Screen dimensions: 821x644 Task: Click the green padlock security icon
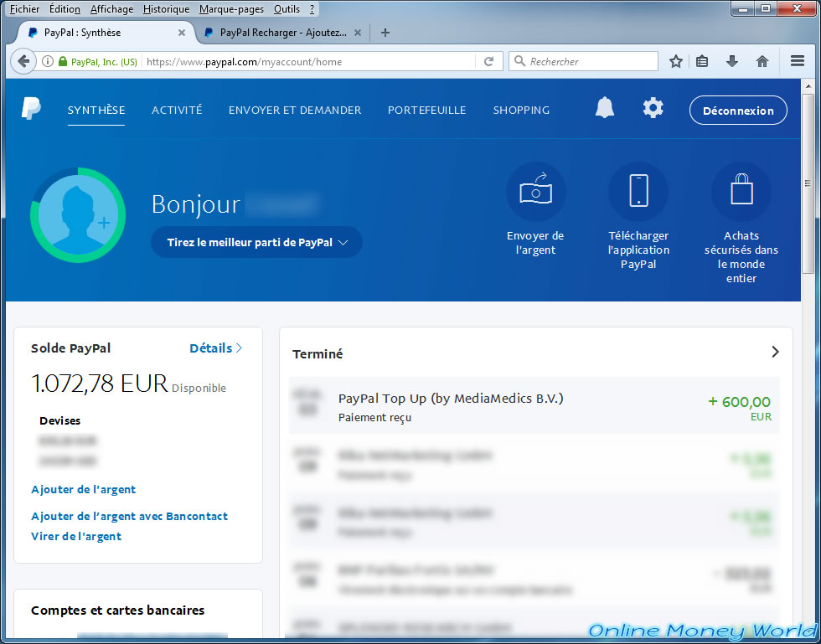63,61
